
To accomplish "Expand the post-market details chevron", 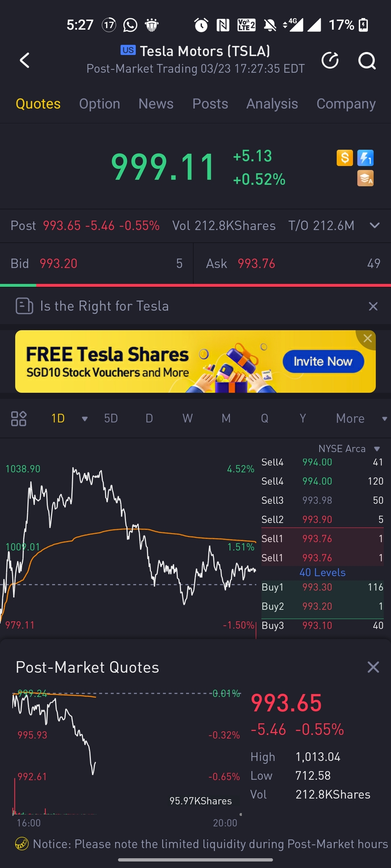I will click(x=375, y=225).
